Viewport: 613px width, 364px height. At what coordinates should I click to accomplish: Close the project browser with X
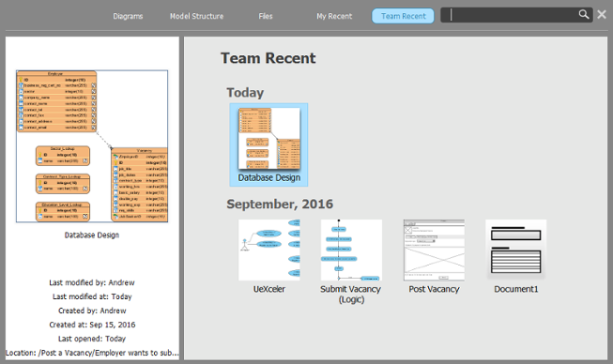602,15
